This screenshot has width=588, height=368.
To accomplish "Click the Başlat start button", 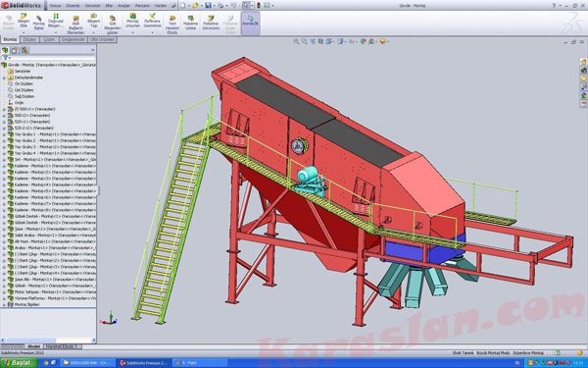I will [x=19, y=363].
